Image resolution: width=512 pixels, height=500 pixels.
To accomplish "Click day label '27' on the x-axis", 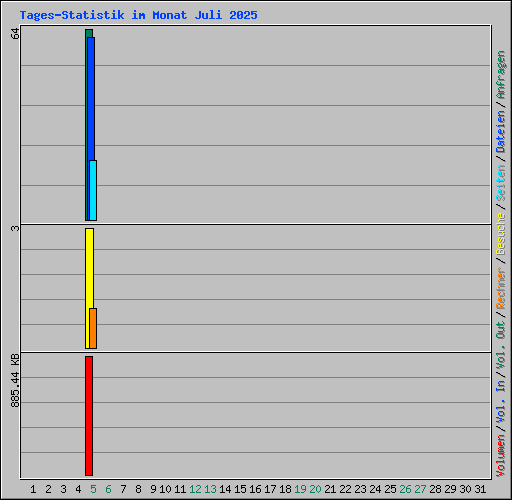I will pos(420,489).
